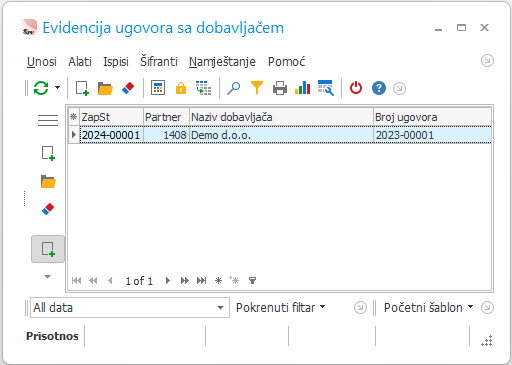Viewport: 512px width, 365px height.
Task: Expand side panel with bottom down arrow
Action: (x=48, y=277)
